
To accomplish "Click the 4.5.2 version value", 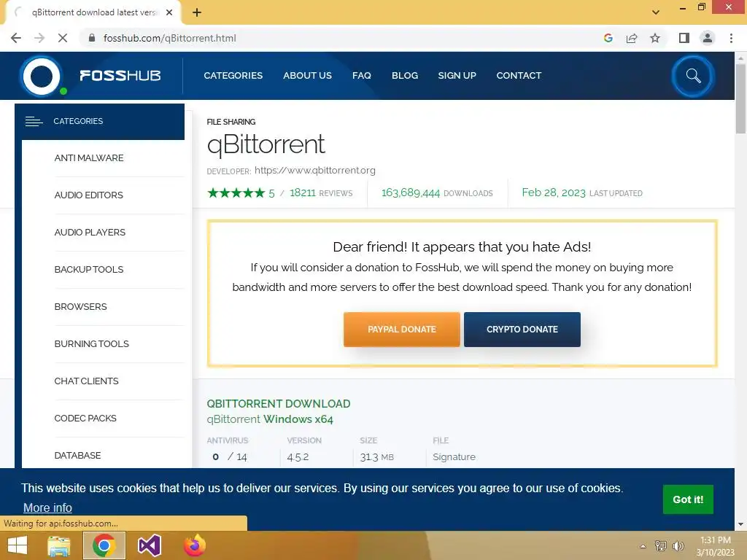I will [298, 457].
